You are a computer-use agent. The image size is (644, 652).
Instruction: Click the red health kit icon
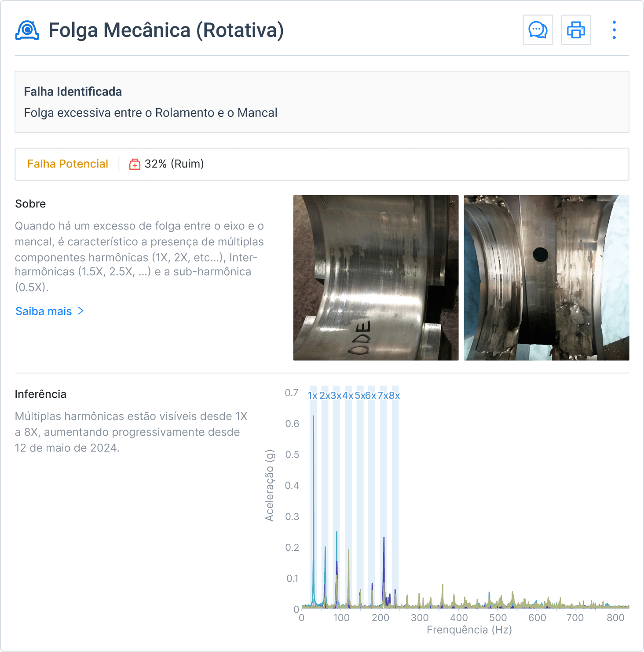click(135, 164)
